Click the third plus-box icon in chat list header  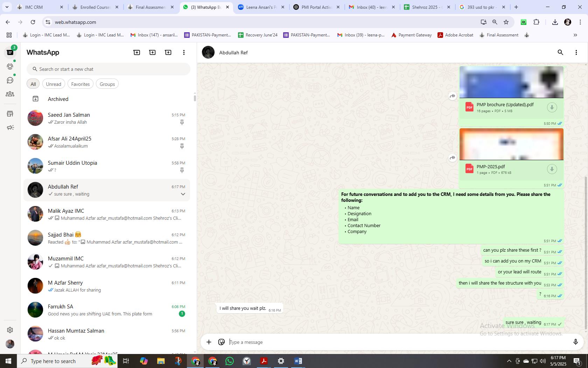coord(168,52)
